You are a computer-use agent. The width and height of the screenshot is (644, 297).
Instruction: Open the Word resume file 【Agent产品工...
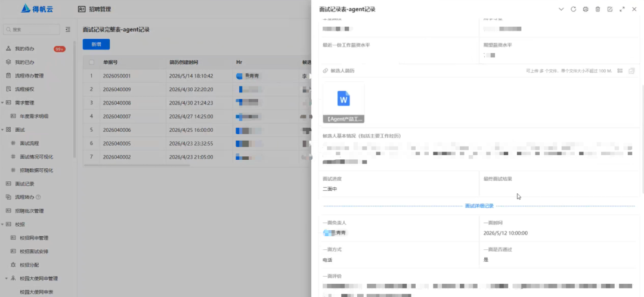click(x=344, y=103)
